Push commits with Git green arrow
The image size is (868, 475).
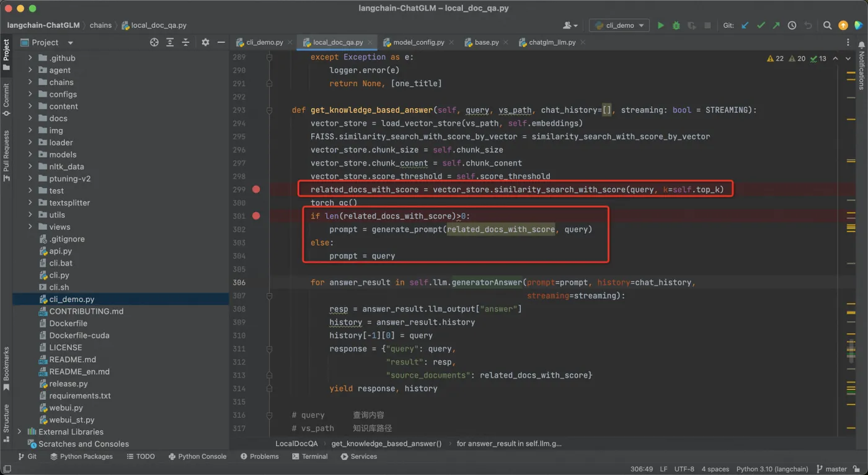776,25
